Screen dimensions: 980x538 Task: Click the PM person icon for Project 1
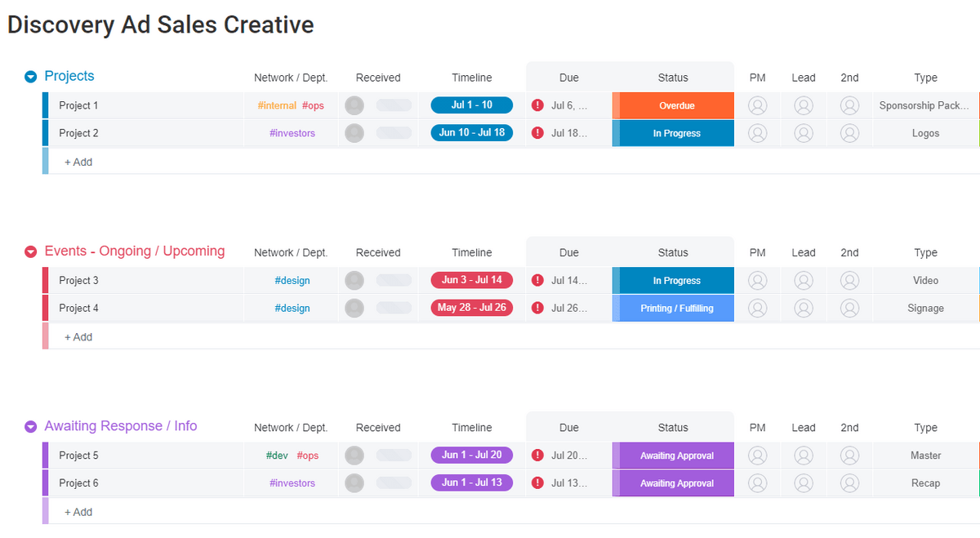[757, 105]
